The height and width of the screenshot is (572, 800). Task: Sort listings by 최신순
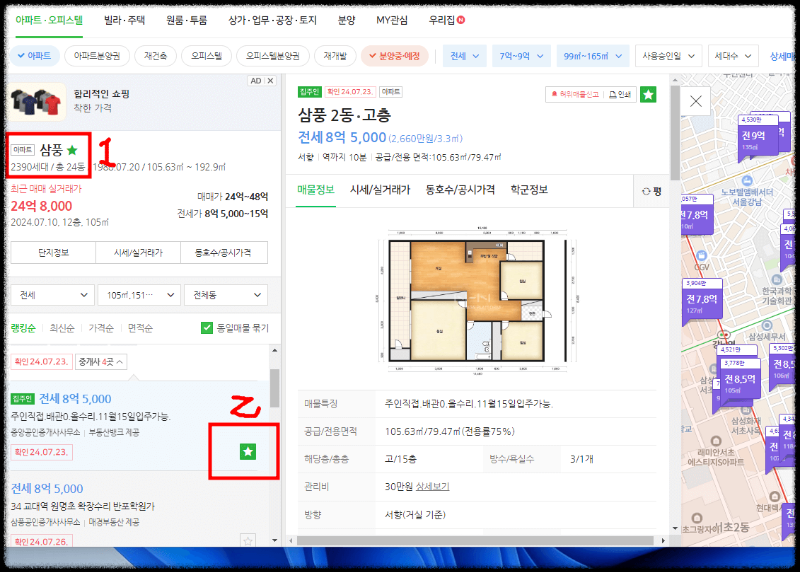[62, 328]
